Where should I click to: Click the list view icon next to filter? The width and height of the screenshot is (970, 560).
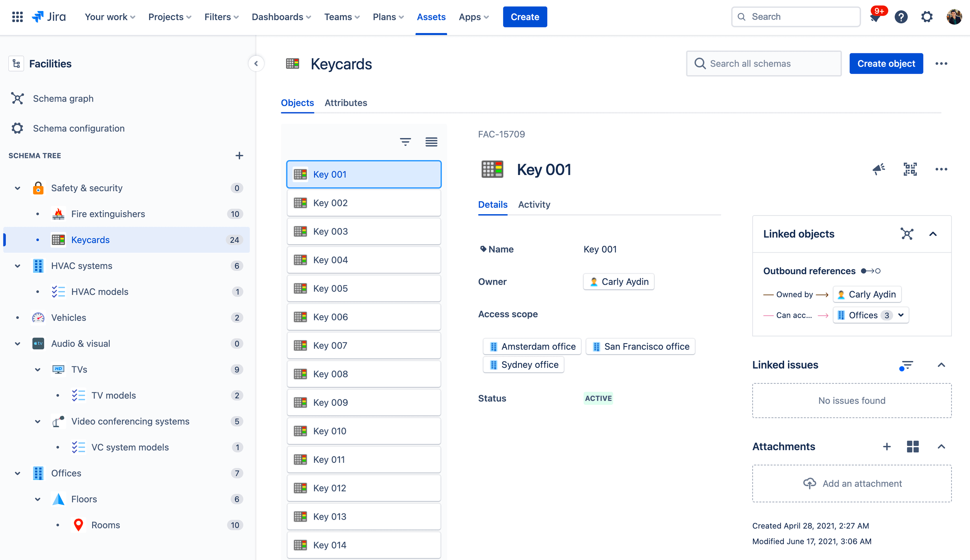431,142
